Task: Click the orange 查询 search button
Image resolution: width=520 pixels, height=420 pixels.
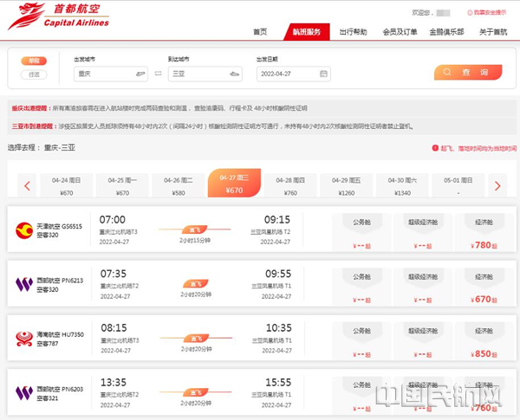Action: [468, 72]
